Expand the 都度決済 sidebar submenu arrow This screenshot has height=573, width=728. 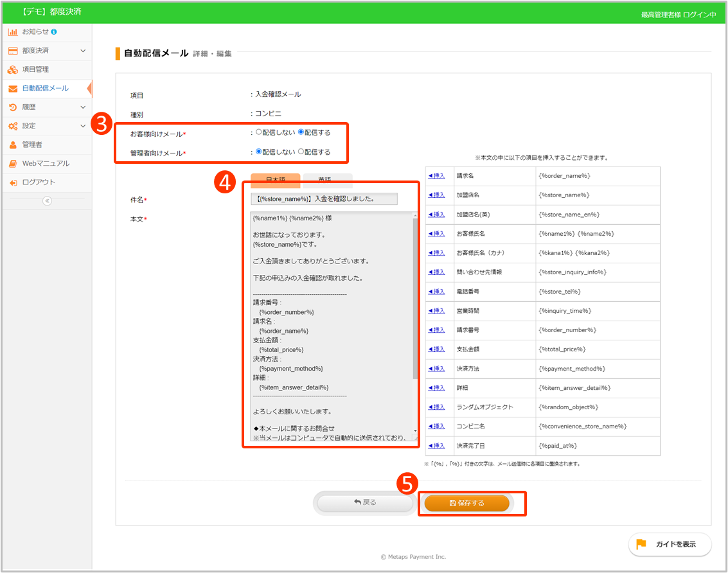tap(83, 51)
